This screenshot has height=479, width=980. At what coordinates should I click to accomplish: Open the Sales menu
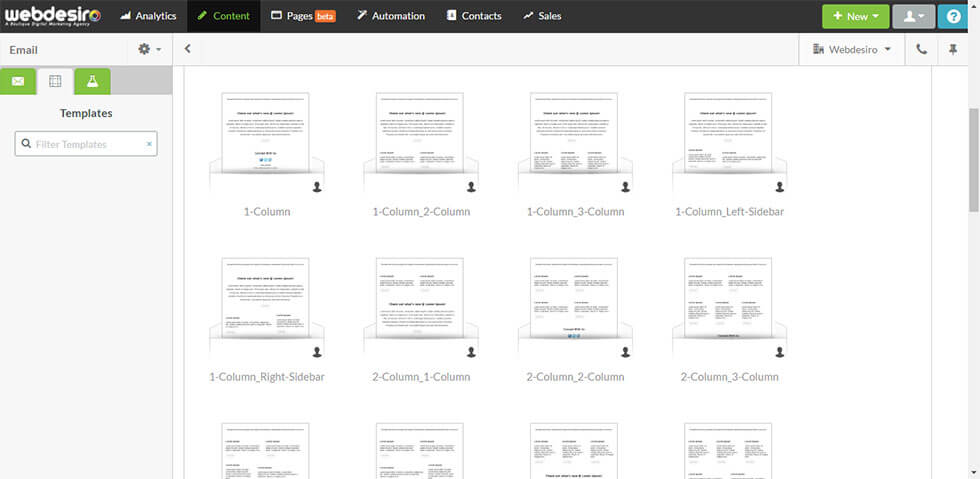click(542, 16)
